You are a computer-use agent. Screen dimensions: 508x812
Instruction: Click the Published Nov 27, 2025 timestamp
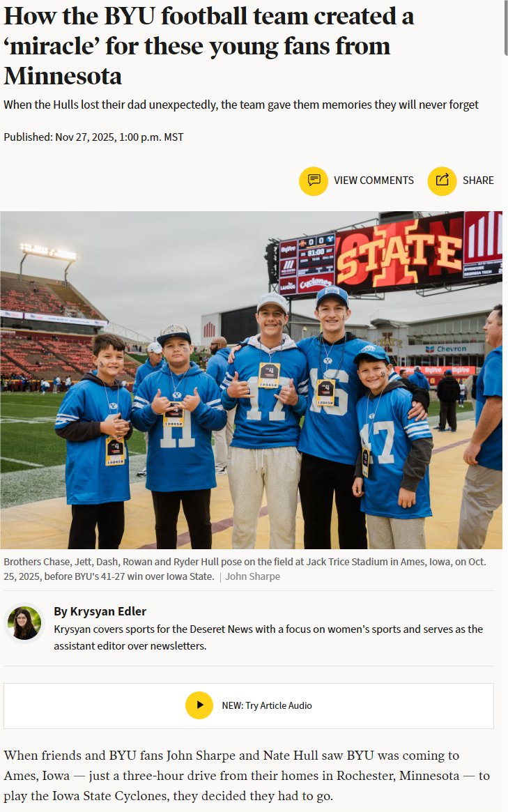[x=94, y=137]
